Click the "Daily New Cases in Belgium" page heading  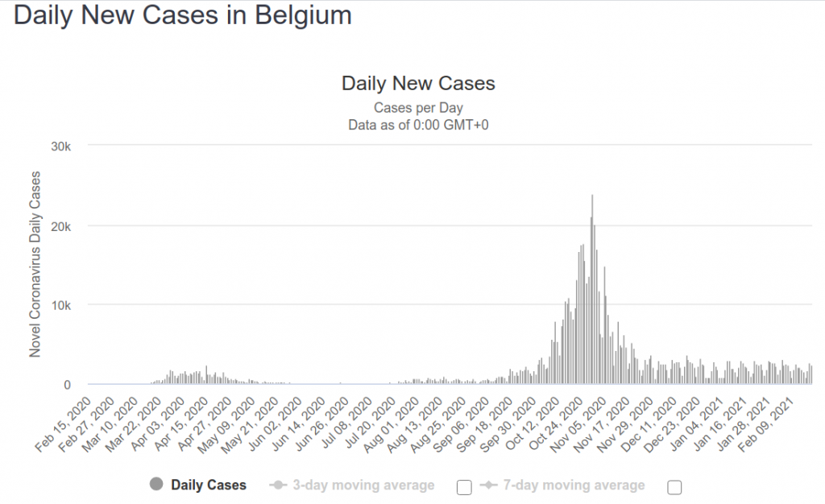(x=183, y=16)
